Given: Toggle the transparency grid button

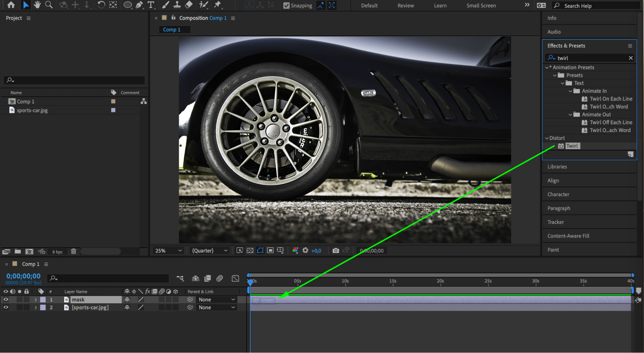Looking at the screenshot, I should [x=250, y=250].
